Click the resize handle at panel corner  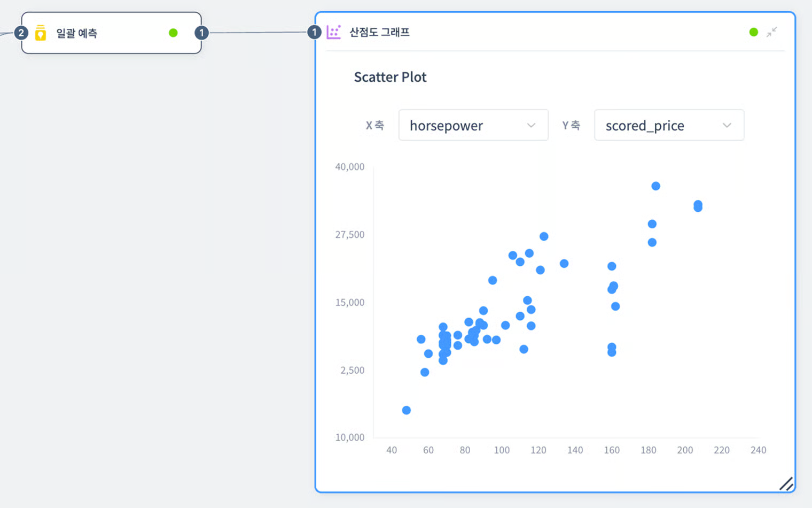tap(786, 483)
